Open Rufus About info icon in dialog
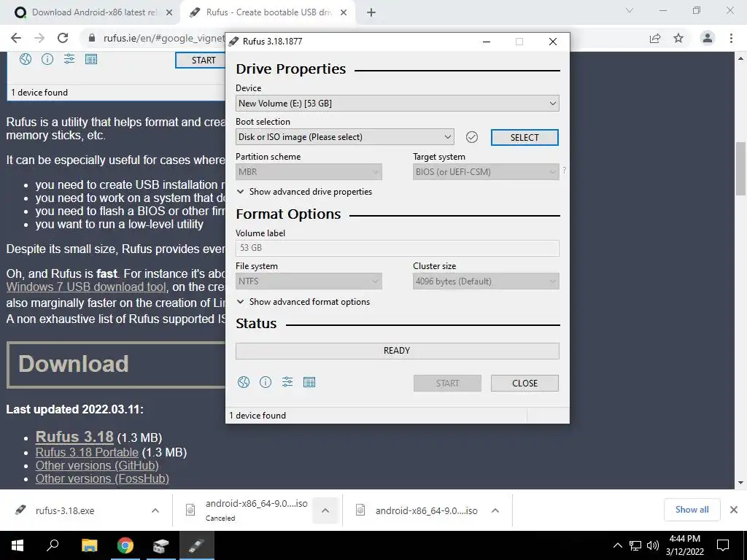 [266, 382]
